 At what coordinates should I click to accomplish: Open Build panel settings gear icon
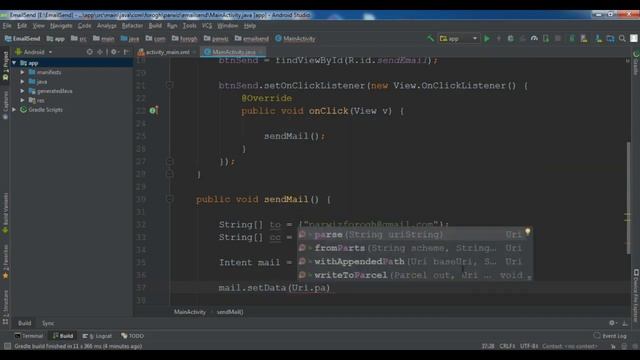pyautogui.click(x=612, y=323)
